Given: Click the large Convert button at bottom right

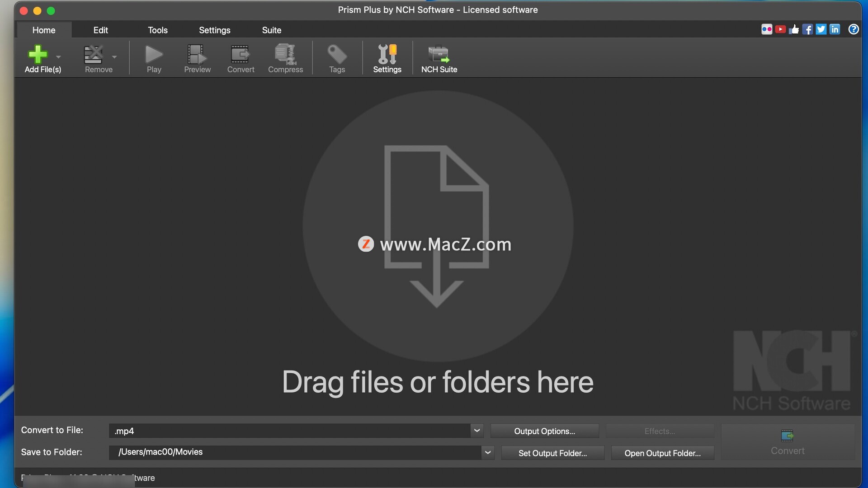Looking at the screenshot, I should (788, 442).
